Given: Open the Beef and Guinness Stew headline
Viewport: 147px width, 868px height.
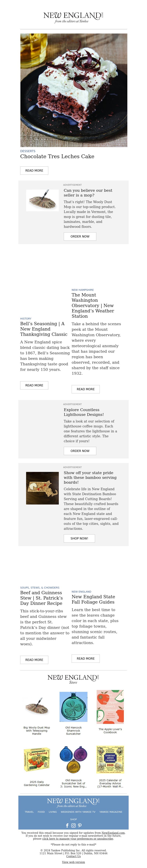Looking at the screenshot, I should tap(41, 598).
